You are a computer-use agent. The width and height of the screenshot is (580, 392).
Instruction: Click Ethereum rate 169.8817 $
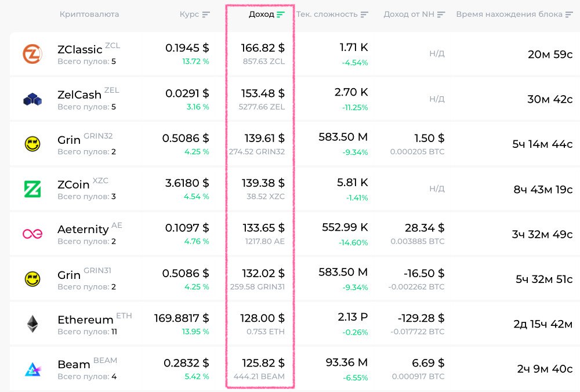[x=182, y=318]
